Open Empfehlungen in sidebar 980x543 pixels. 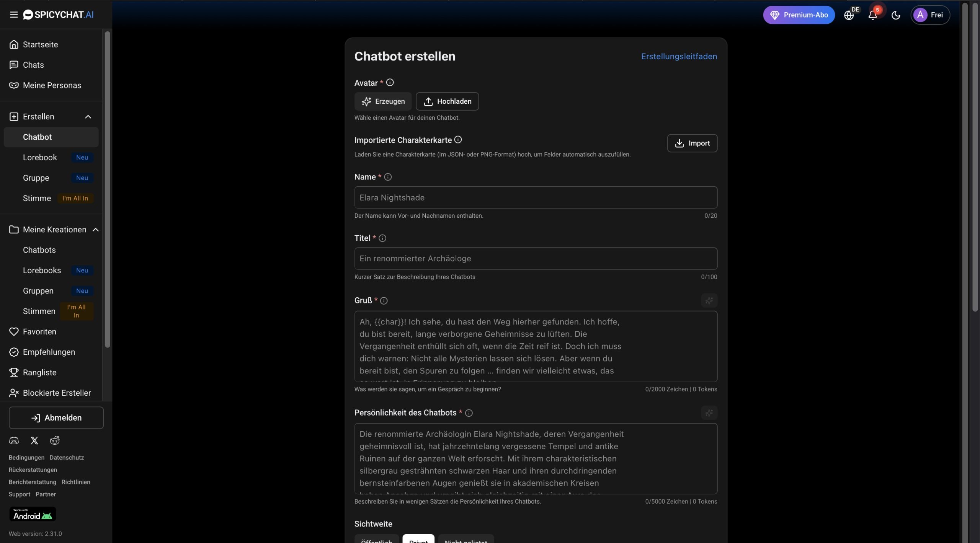(x=51, y=352)
